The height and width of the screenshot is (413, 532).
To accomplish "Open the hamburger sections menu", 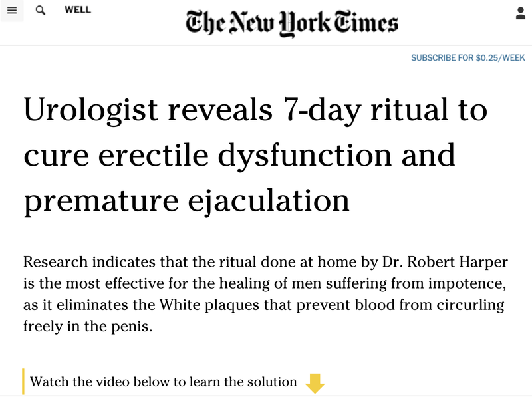I will coord(11,11).
